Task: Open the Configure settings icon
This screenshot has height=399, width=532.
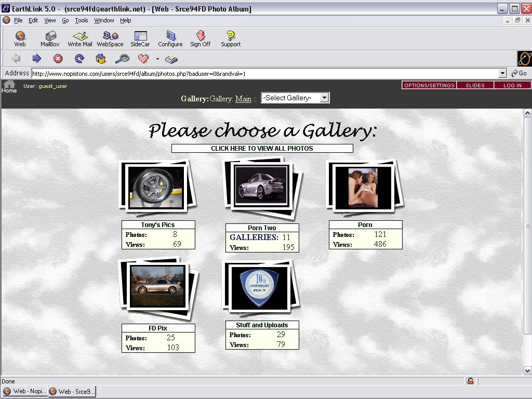Action: tap(170, 38)
